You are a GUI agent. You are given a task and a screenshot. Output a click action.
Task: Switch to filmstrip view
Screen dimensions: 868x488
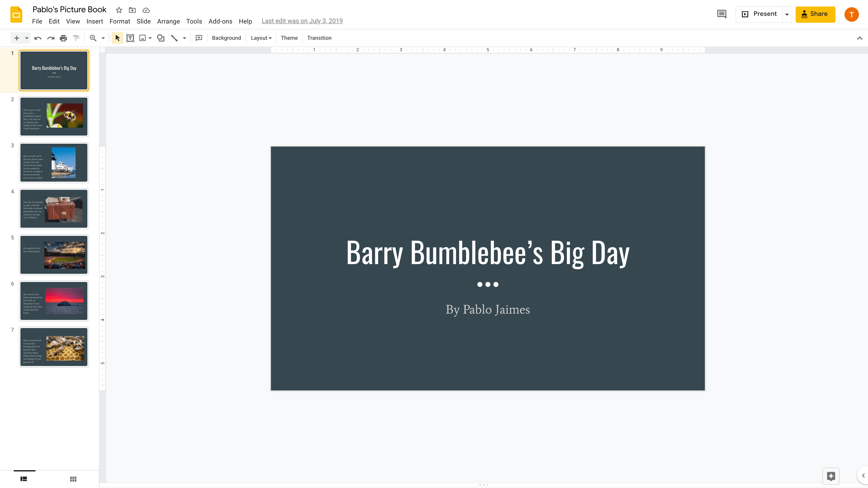click(x=24, y=479)
